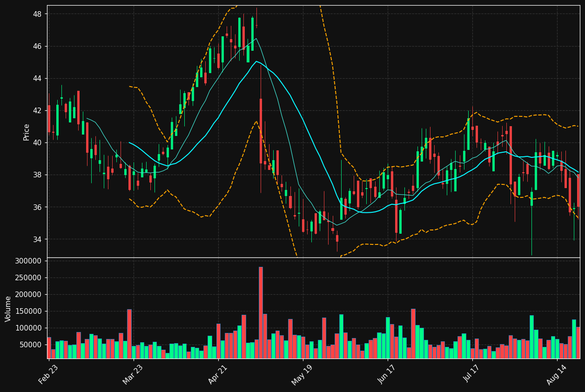Click the 'Jul 17' date label

[x=472, y=374]
